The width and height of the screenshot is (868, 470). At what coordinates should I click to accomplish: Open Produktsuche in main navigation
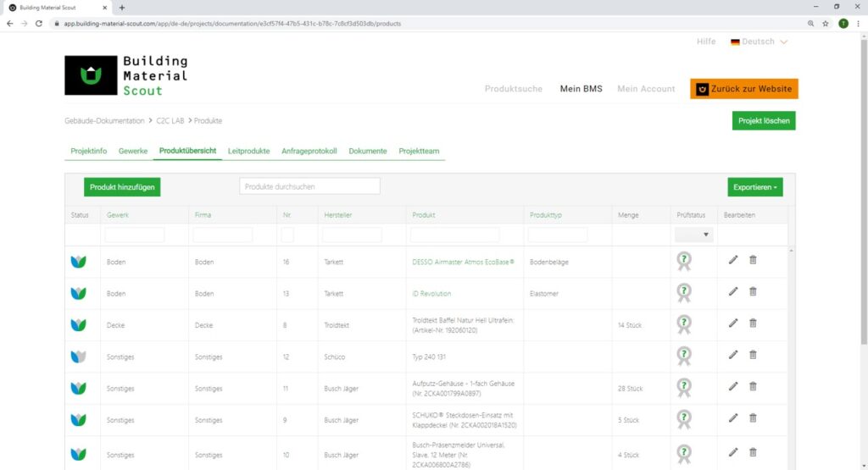(513, 88)
